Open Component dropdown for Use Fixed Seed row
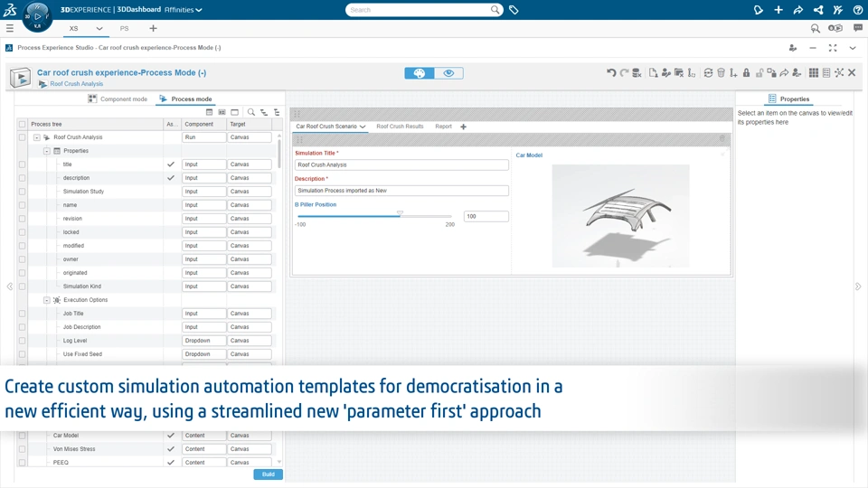The height and width of the screenshot is (488, 868). coord(203,354)
